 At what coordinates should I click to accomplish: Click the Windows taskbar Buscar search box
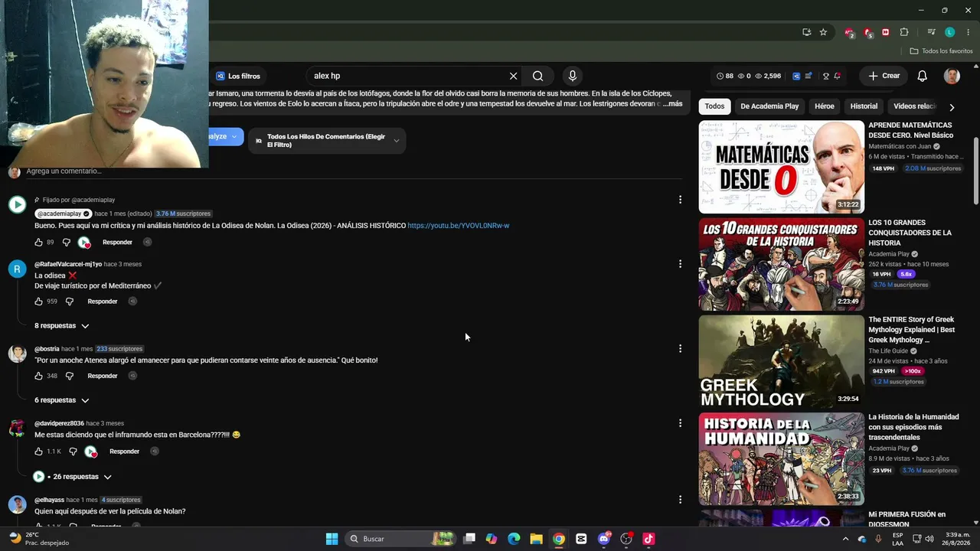pos(400,539)
